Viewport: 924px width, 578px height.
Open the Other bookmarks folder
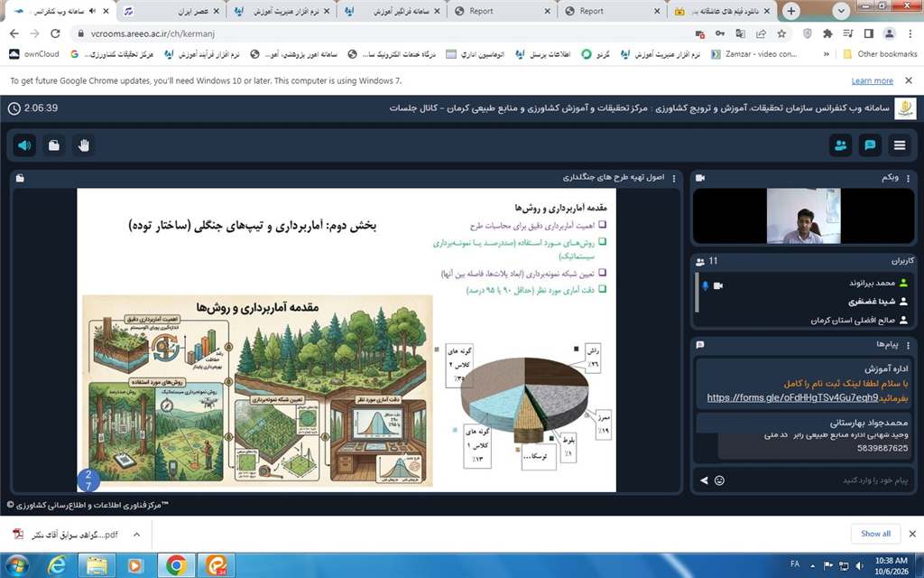(x=881, y=54)
